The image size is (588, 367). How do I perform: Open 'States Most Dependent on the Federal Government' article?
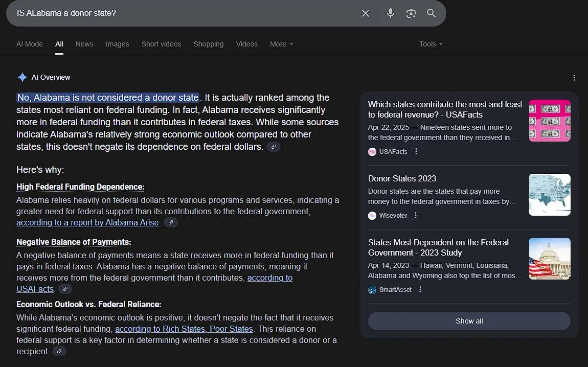click(438, 247)
